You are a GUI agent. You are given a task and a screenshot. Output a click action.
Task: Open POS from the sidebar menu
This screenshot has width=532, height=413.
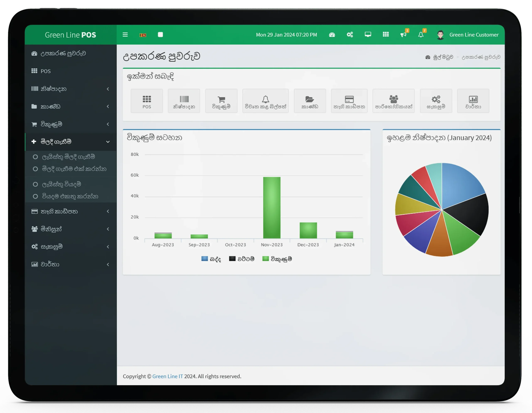pyautogui.click(x=46, y=71)
